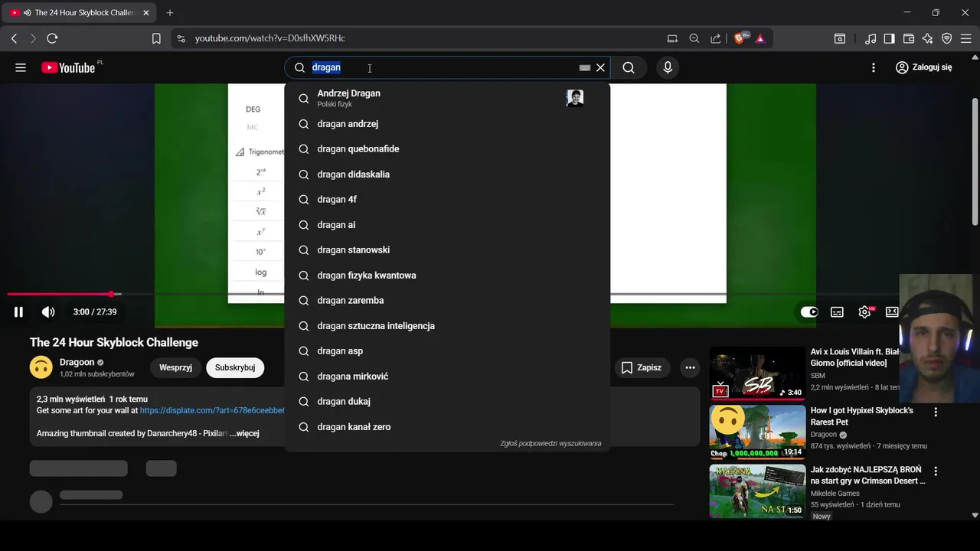Open the displate.com link in the description
Image resolution: width=980 pixels, height=551 pixels.
213,411
